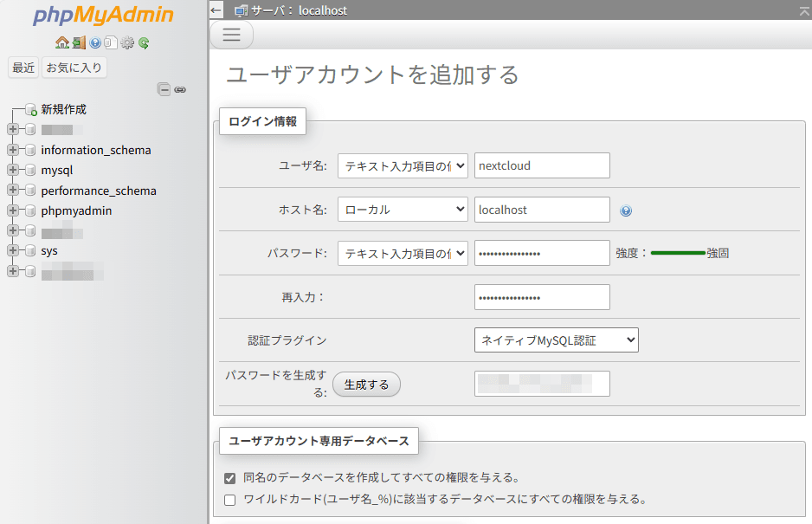Click the phpmyadmin database icon
Screen dimensions: 812x524
(30, 210)
